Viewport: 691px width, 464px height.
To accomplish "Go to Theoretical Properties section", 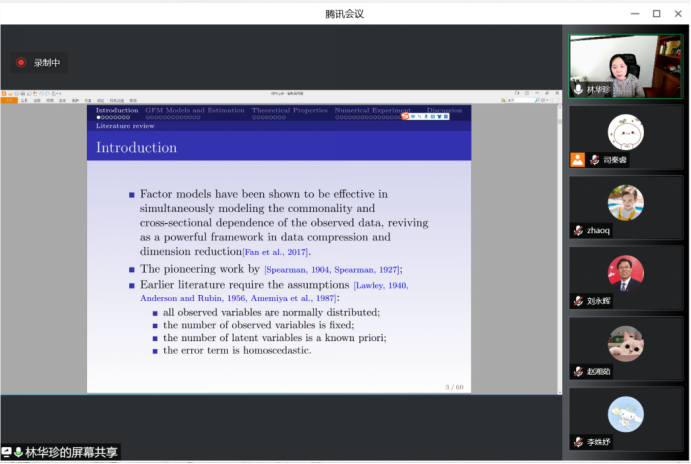I will tap(289, 110).
